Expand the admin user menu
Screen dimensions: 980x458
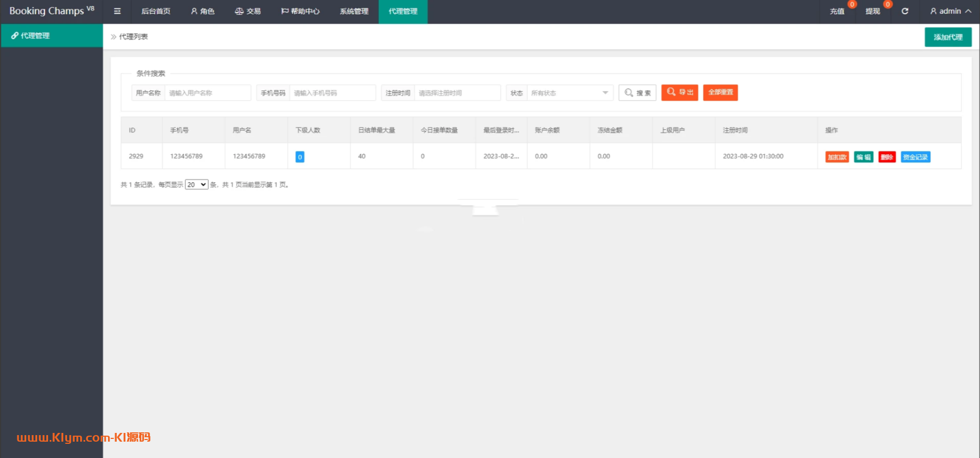(951, 11)
